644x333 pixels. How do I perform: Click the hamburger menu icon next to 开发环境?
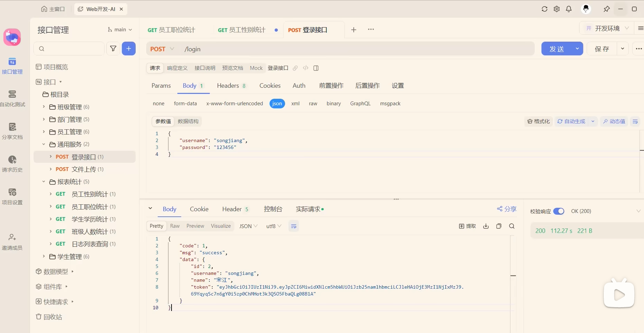pos(641,28)
